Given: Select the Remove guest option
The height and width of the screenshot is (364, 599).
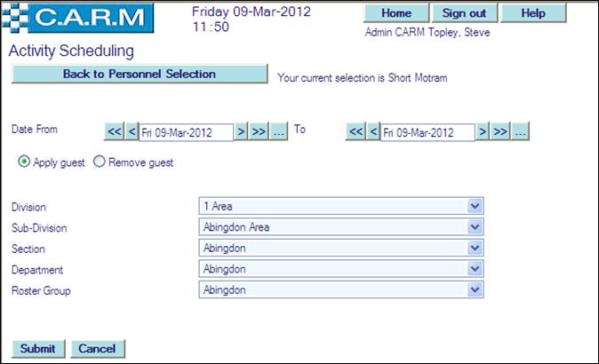Looking at the screenshot, I should tap(99, 162).
